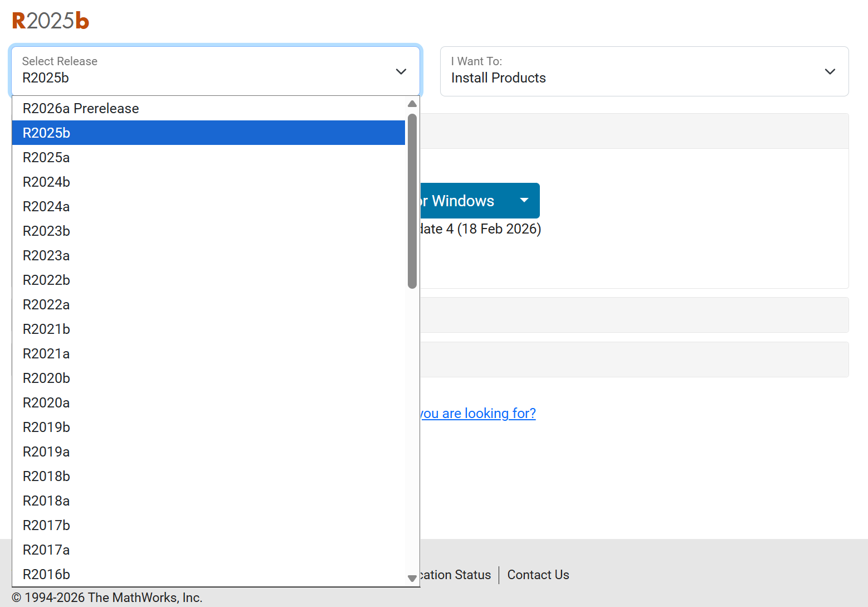Select R2025b in the release list
This screenshot has width=868, height=607.
pos(209,133)
